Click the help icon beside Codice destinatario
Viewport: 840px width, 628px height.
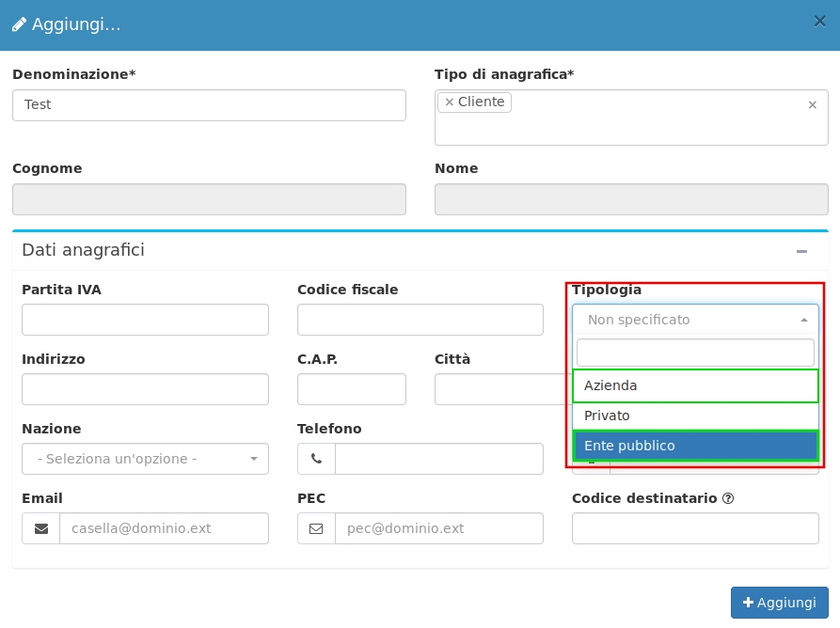728,498
